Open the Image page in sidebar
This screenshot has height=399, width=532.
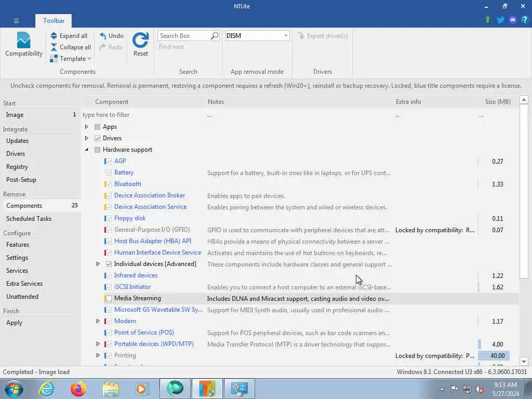pyautogui.click(x=41, y=115)
